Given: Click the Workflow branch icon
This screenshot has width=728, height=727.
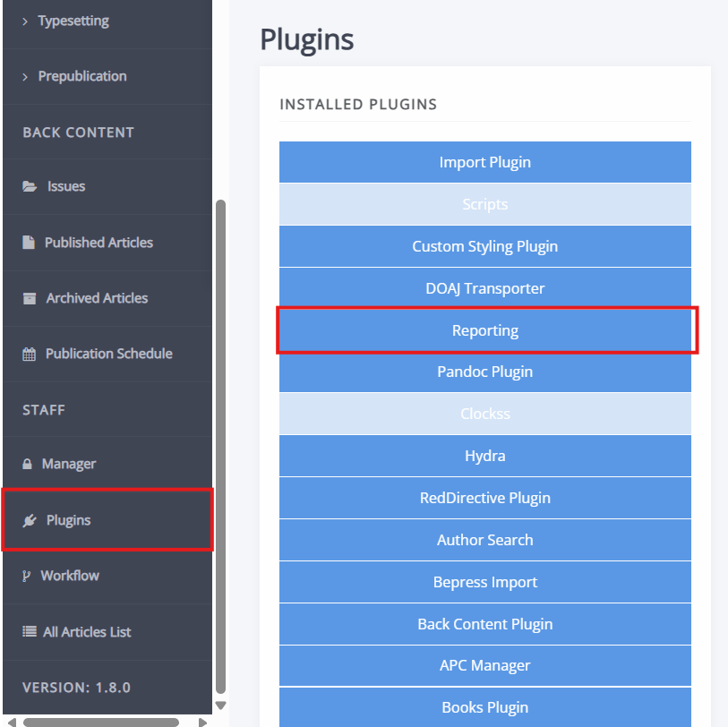Looking at the screenshot, I should (27, 576).
